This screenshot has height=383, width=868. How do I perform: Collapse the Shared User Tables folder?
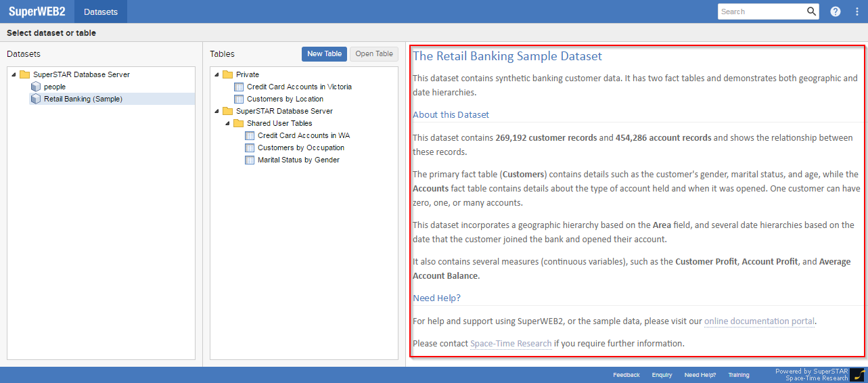[x=228, y=124]
